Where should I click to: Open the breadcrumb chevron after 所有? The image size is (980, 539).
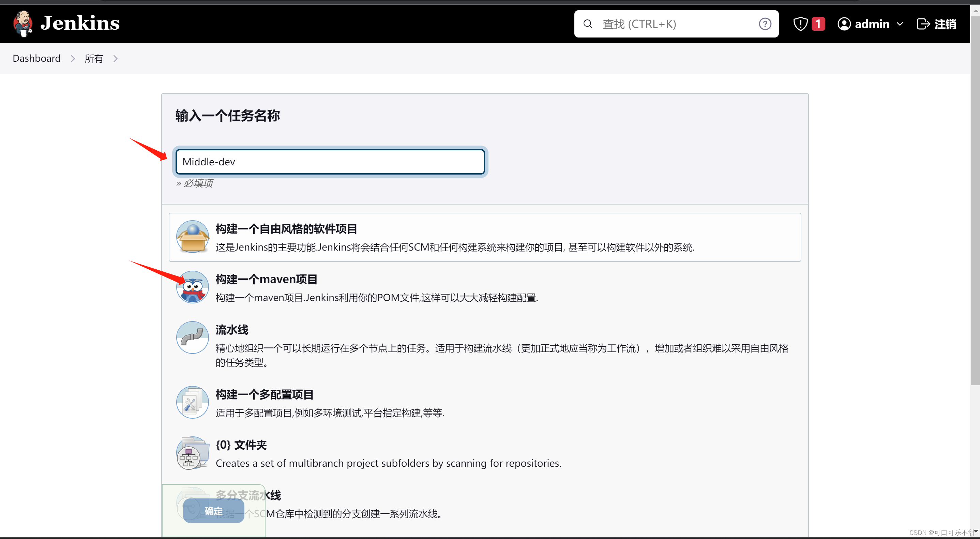pyautogui.click(x=115, y=59)
